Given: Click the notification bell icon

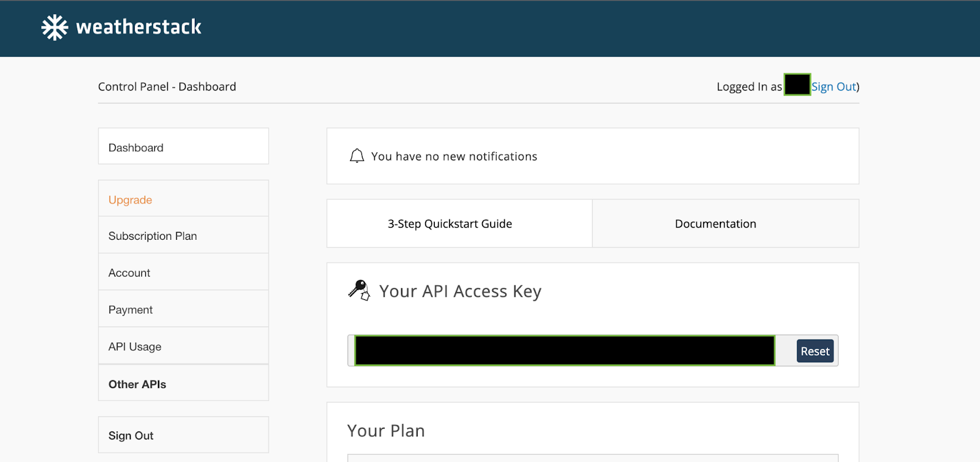Looking at the screenshot, I should coord(356,156).
